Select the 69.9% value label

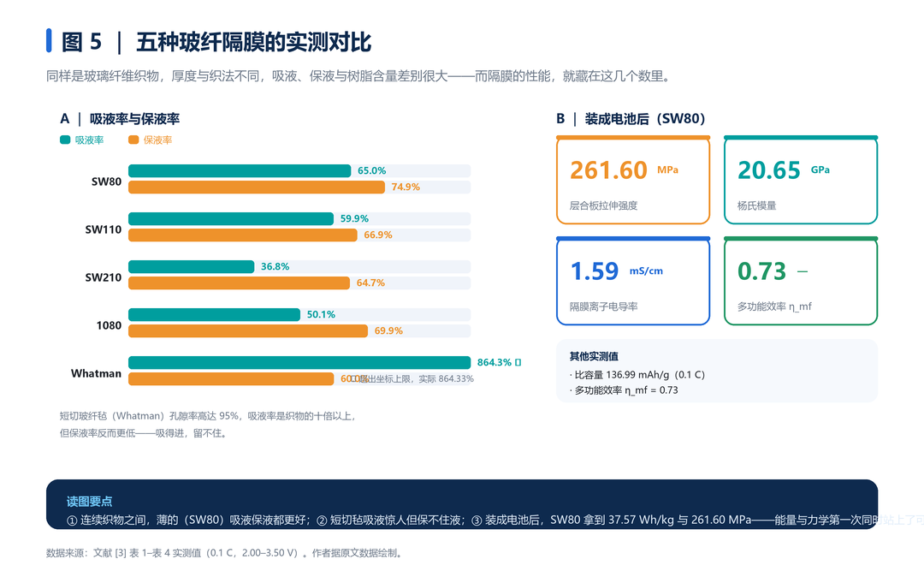(388, 330)
